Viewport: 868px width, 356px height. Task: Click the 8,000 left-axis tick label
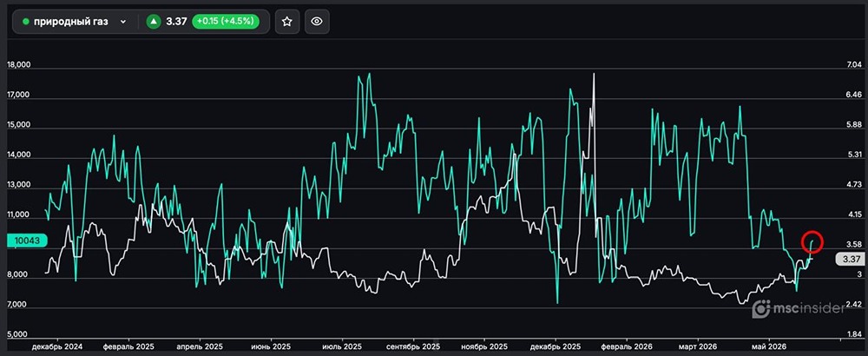coord(18,274)
